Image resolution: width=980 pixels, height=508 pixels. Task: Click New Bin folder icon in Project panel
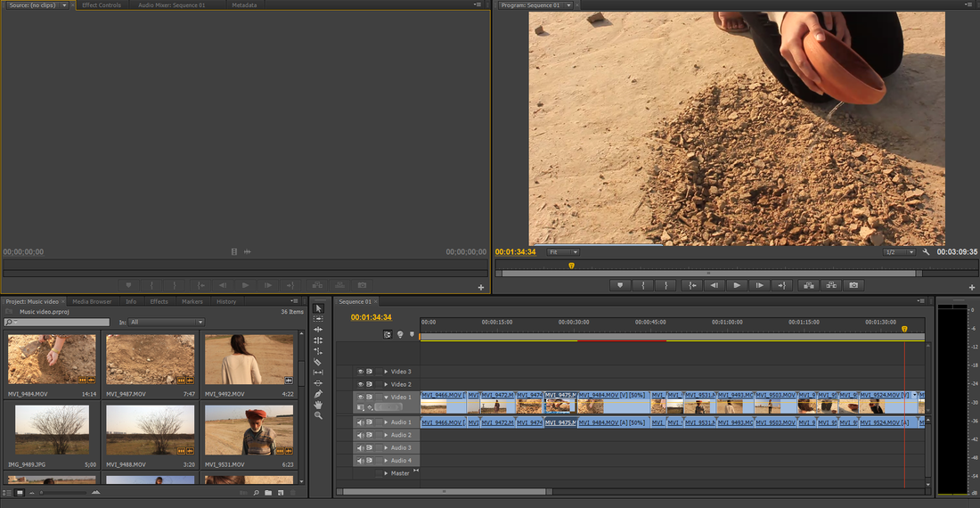point(268,493)
